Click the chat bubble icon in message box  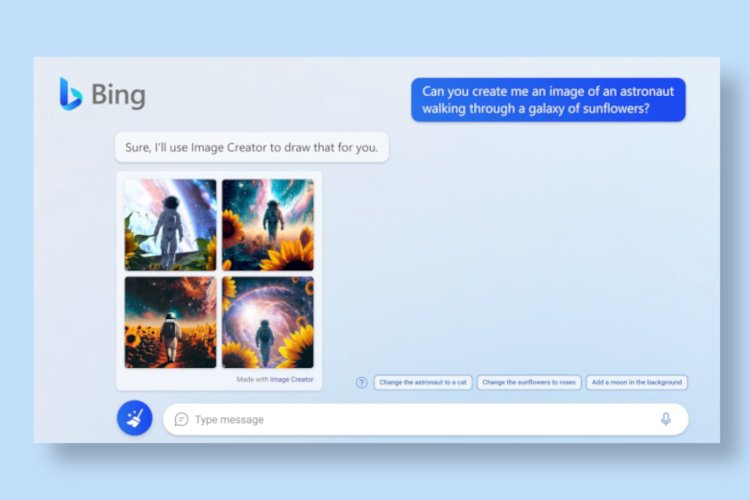click(181, 420)
